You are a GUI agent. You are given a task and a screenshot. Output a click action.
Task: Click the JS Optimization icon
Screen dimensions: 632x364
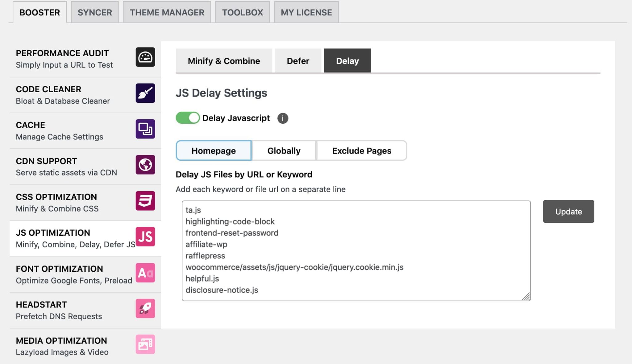pyautogui.click(x=145, y=237)
